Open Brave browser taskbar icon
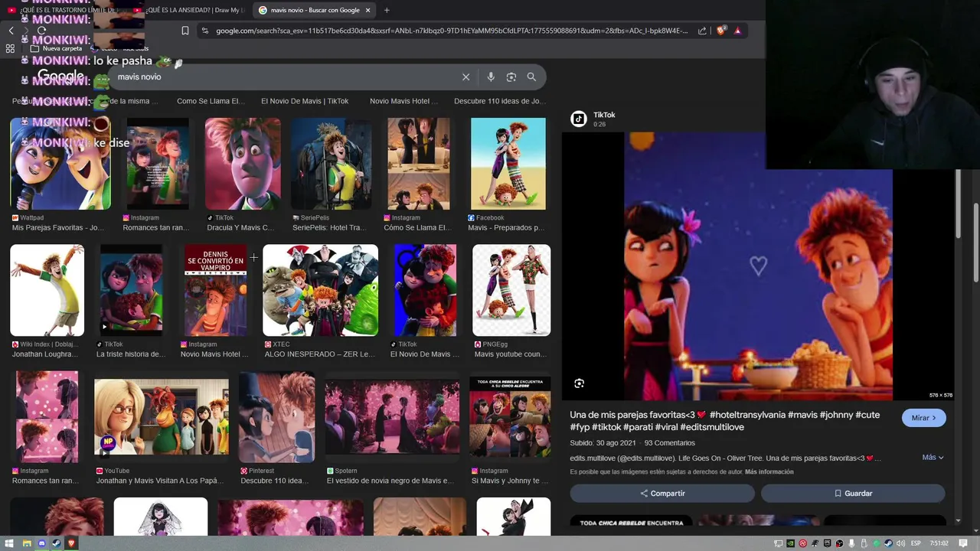 point(72,543)
